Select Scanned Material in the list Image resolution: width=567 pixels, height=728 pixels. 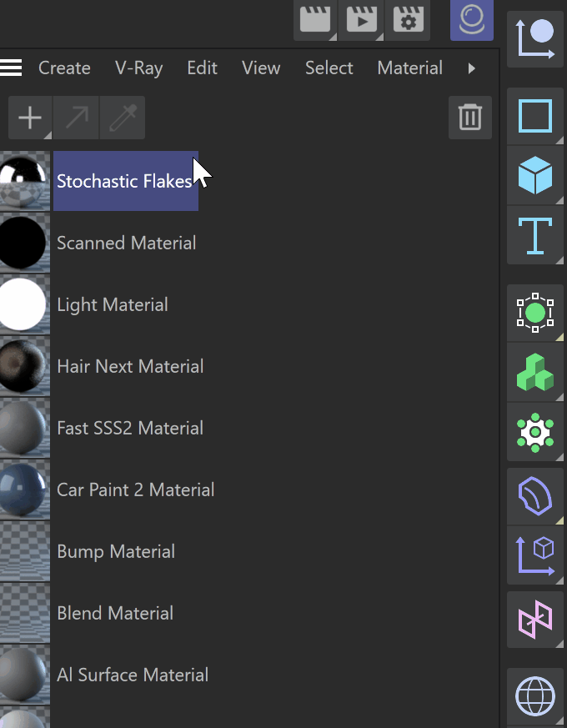[126, 243]
